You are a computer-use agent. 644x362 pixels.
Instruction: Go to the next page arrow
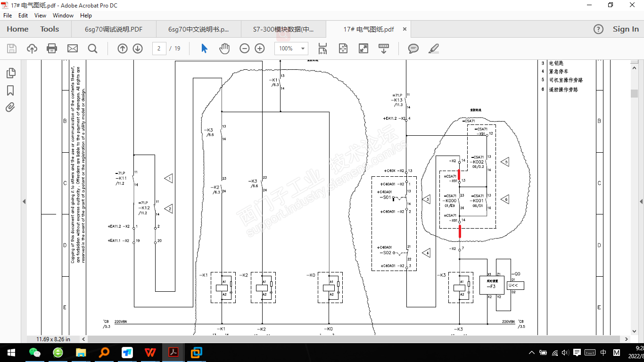[138, 49]
